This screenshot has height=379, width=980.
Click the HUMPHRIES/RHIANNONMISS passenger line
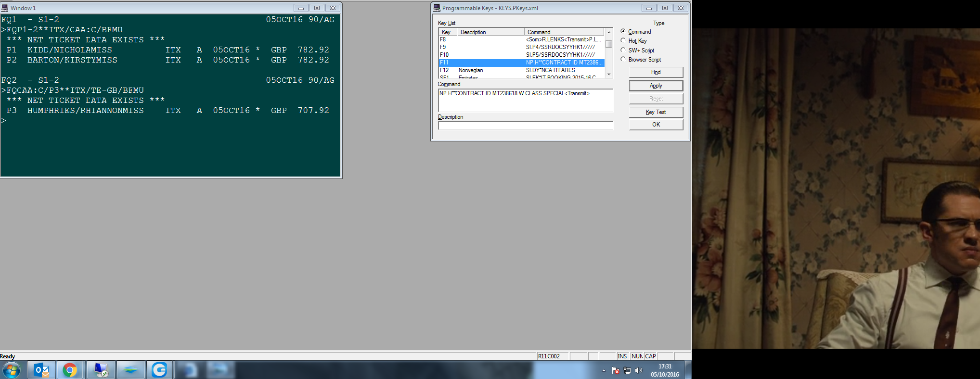tap(168, 111)
